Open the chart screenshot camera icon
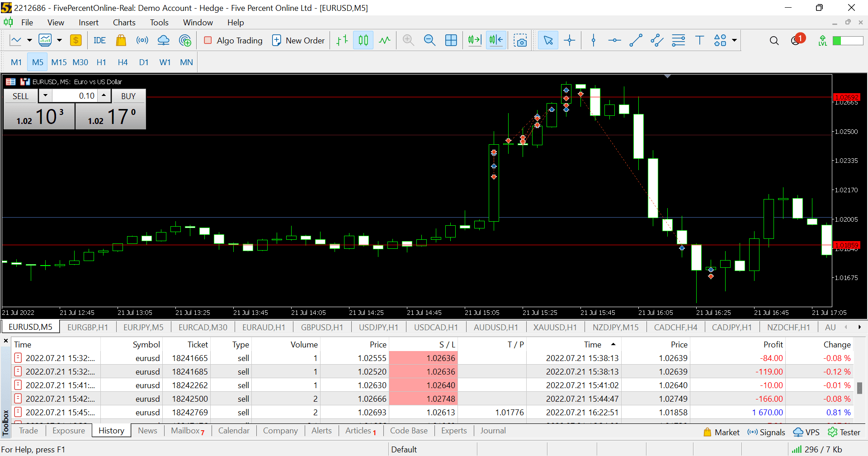 (520, 40)
